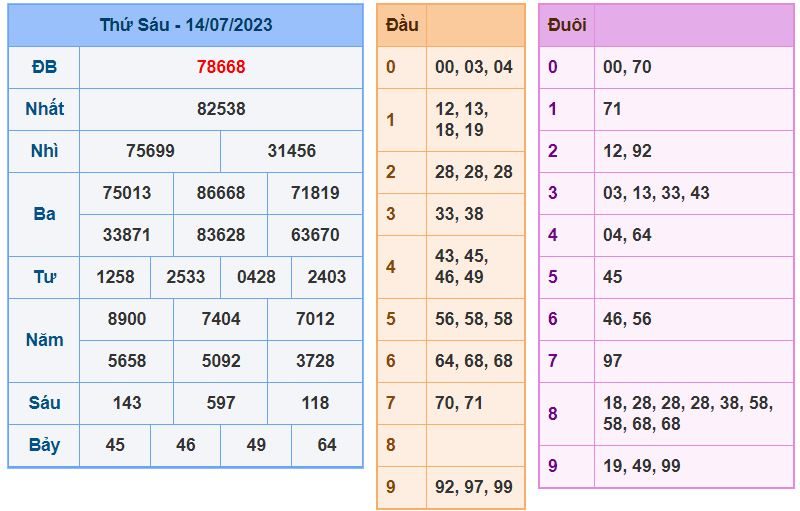Screen dimensions: 800x511
Task: Click fourth prize number 2403
Action: [x=327, y=277]
